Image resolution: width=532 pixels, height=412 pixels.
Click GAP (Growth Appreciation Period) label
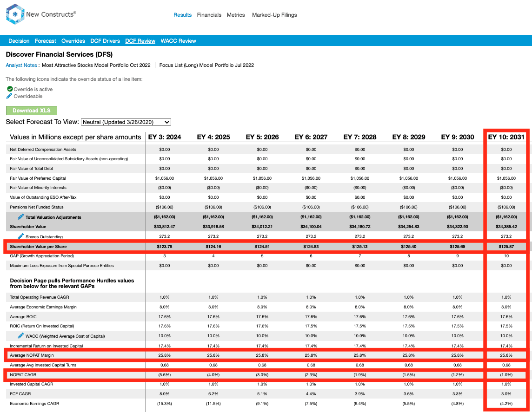coord(42,256)
